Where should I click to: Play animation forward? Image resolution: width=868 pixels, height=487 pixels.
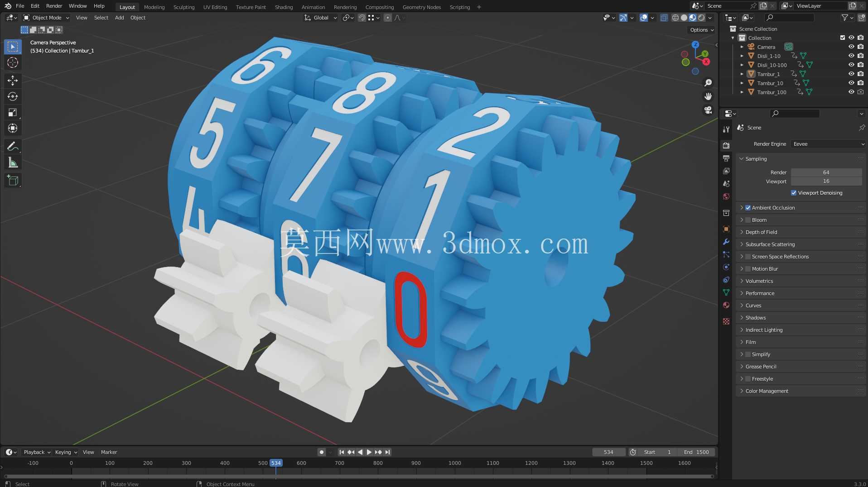(369, 452)
